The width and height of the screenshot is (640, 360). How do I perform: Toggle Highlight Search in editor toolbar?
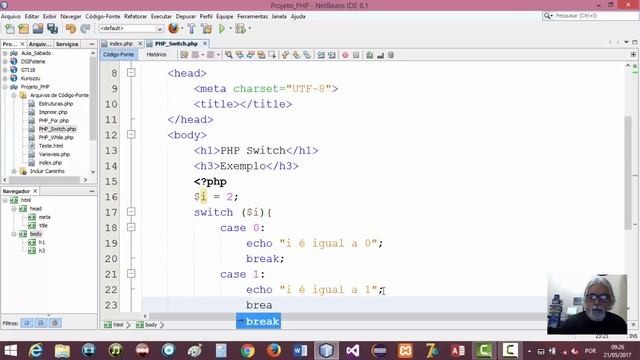[x=261, y=55]
